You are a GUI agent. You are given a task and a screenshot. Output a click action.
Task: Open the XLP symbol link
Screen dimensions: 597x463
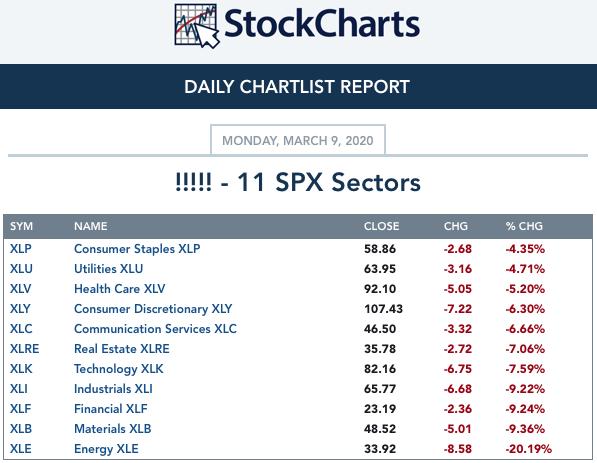[21, 249]
